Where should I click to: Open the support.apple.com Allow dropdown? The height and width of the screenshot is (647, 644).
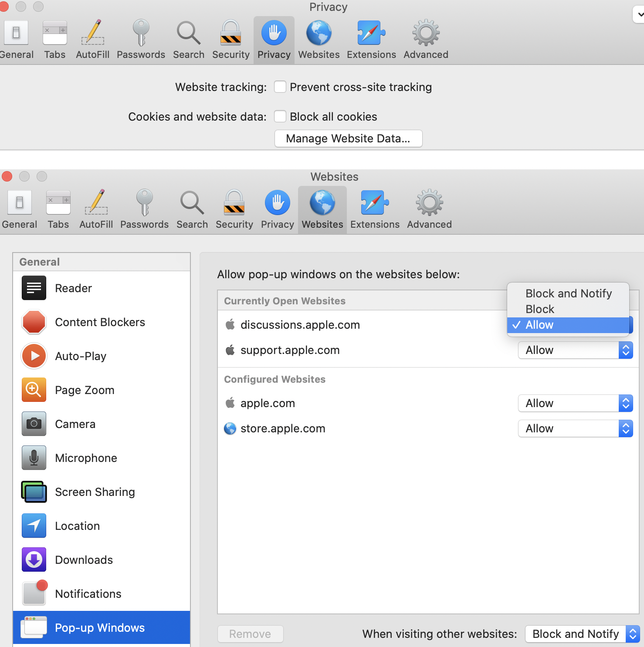point(575,350)
